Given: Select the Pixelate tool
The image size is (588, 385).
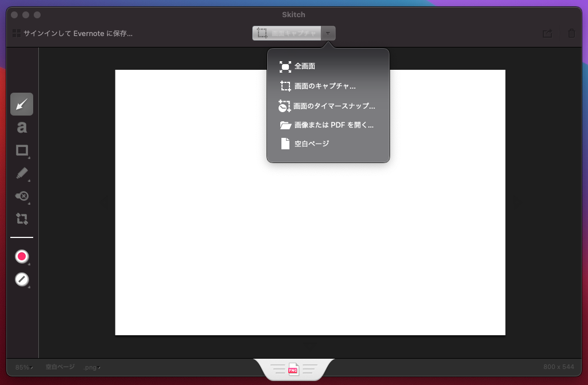Looking at the screenshot, I should [x=21, y=197].
